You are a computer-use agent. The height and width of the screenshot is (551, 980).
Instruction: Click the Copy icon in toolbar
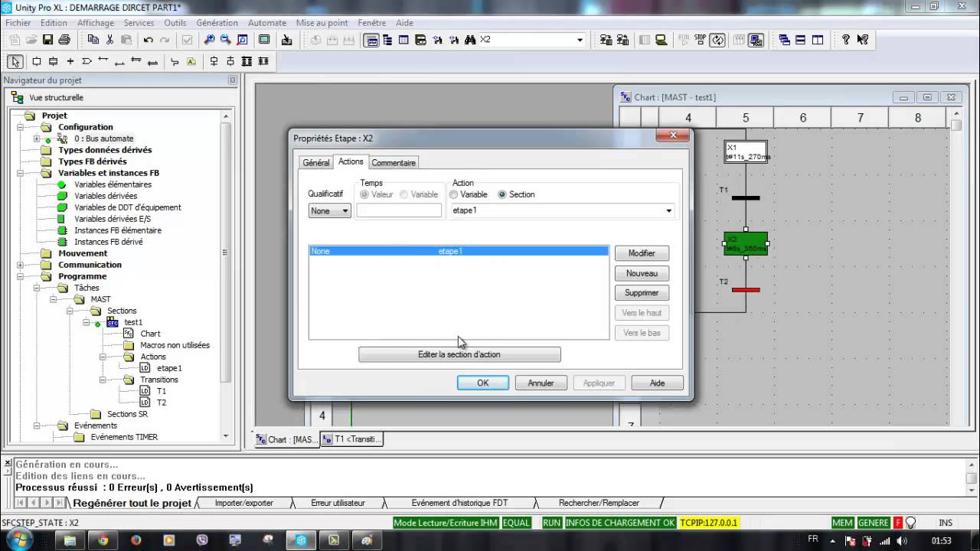coord(93,40)
